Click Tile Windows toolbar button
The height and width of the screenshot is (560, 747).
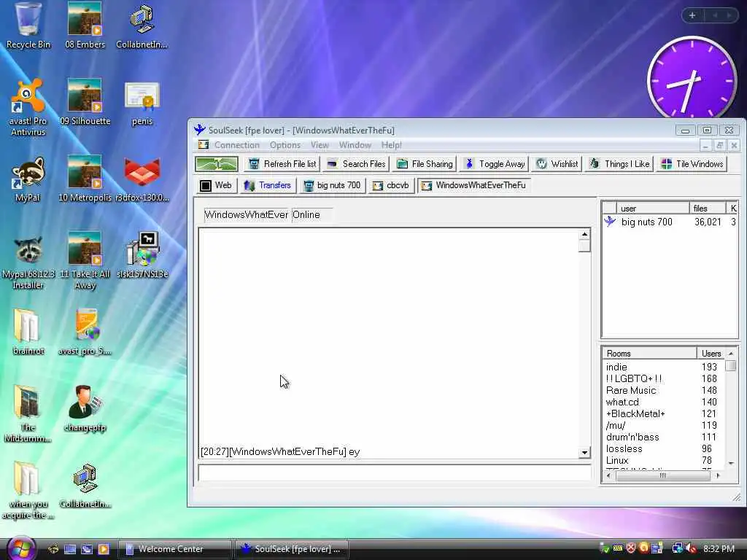pos(692,164)
